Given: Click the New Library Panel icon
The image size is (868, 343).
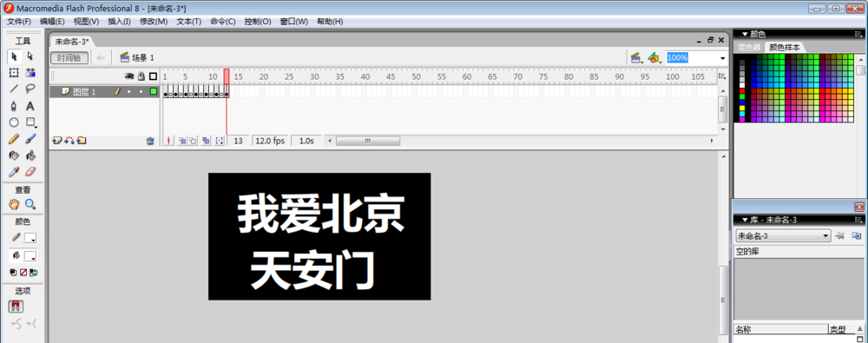Looking at the screenshot, I should pos(857,235).
